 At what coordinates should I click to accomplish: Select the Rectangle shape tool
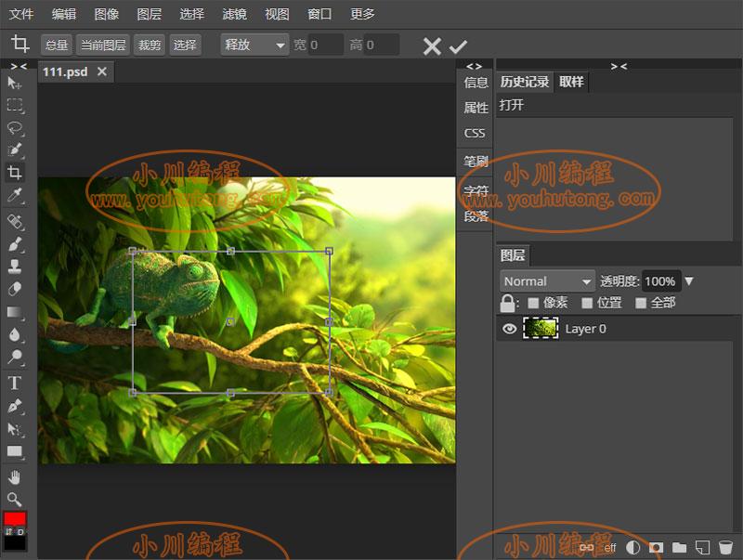[x=14, y=452]
